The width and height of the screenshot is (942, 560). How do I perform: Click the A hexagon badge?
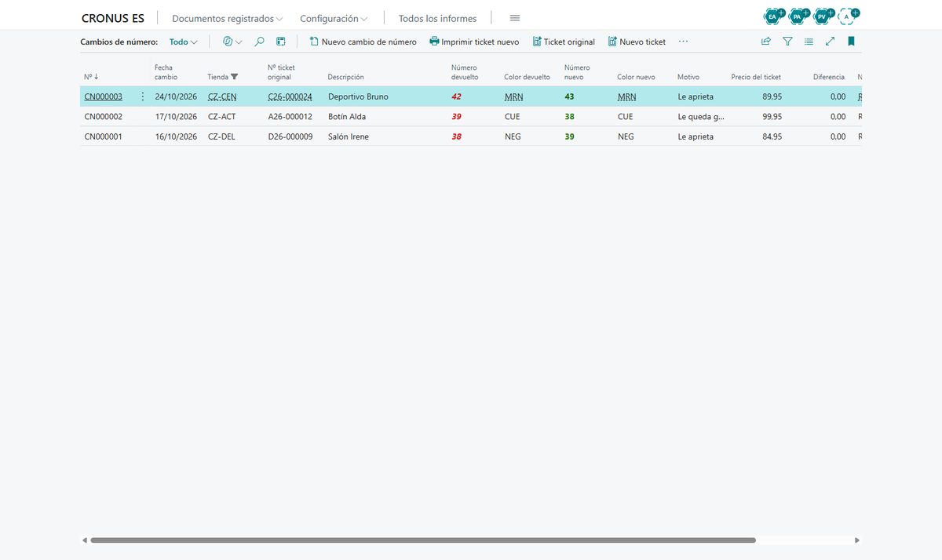pos(847,16)
